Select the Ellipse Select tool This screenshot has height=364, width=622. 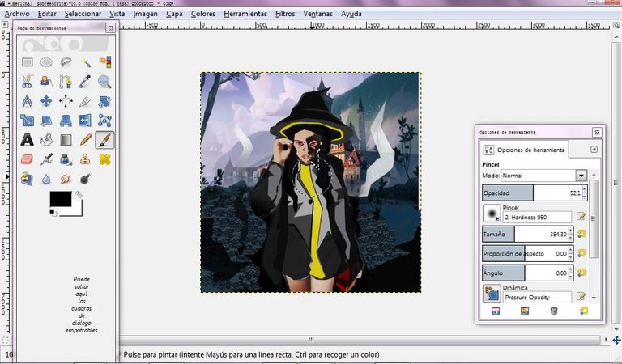click(46, 62)
